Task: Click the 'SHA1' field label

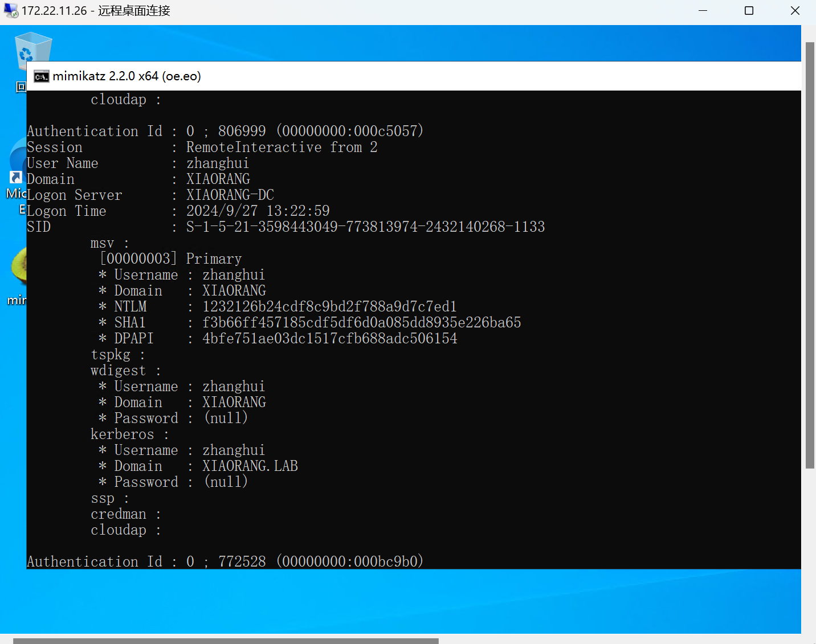Action: click(x=129, y=322)
